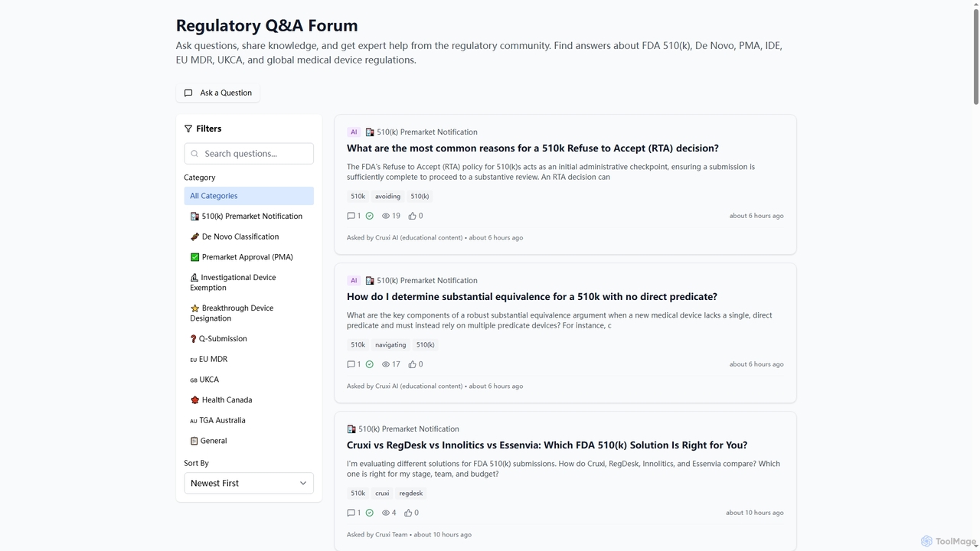Open the Newest First sort dropdown
The height and width of the screenshot is (551, 980).
tap(249, 483)
